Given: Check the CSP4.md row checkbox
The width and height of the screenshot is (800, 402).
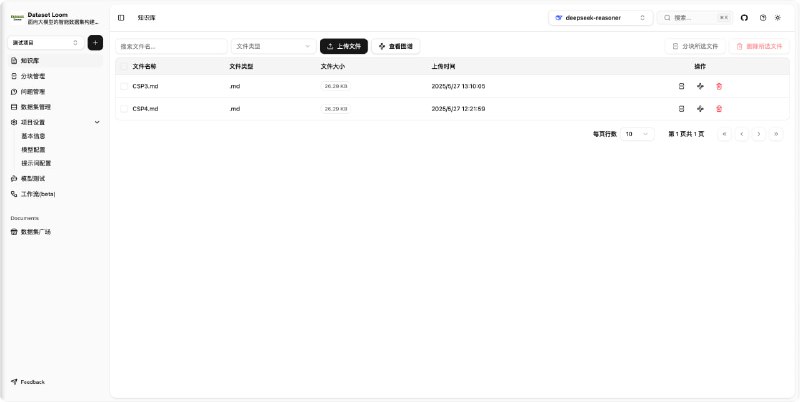Looking at the screenshot, I should pos(124,108).
